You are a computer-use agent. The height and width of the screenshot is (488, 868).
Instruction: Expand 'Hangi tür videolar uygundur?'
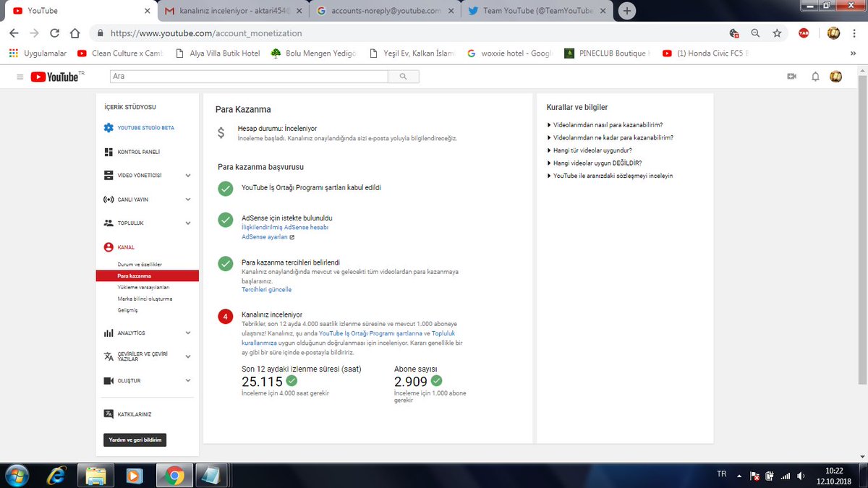[x=590, y=150]
